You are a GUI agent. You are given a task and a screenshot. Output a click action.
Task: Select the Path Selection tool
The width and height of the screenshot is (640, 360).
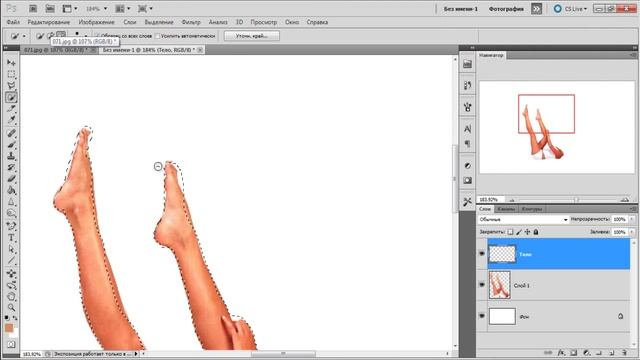pyautogui.click(x=11, y=249)
